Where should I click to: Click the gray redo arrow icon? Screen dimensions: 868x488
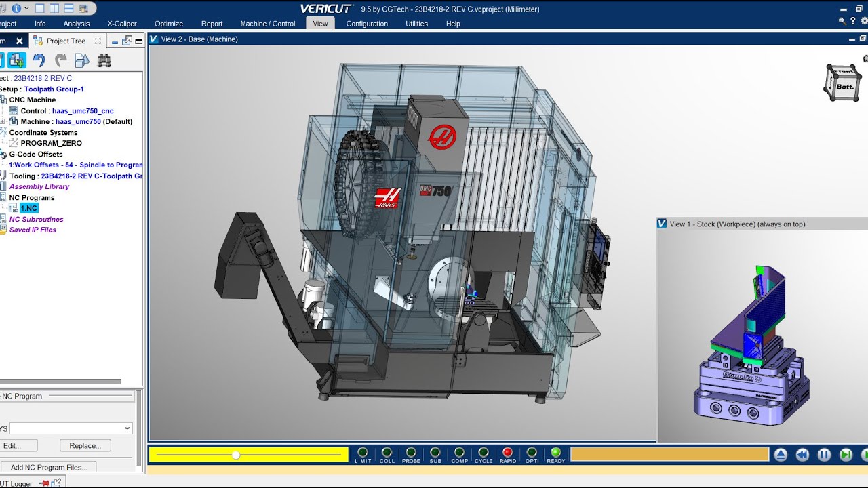[x=60, y=60]
